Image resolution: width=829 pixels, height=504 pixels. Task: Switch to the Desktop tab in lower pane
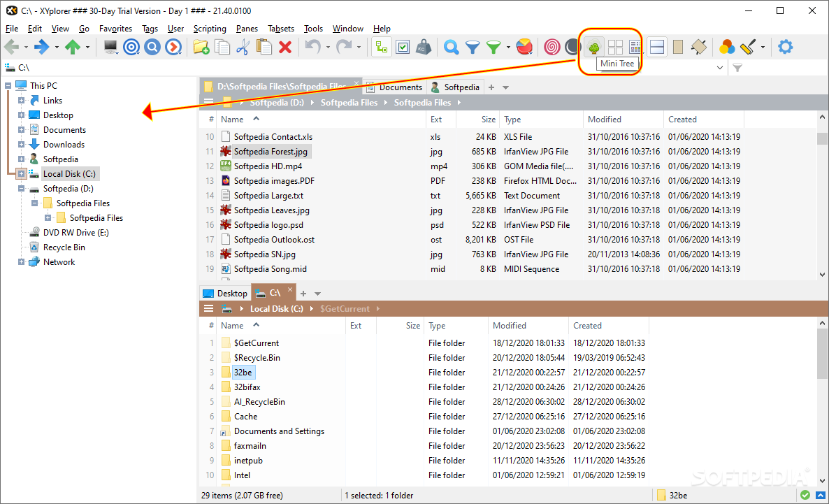click(x=225, y=294)
